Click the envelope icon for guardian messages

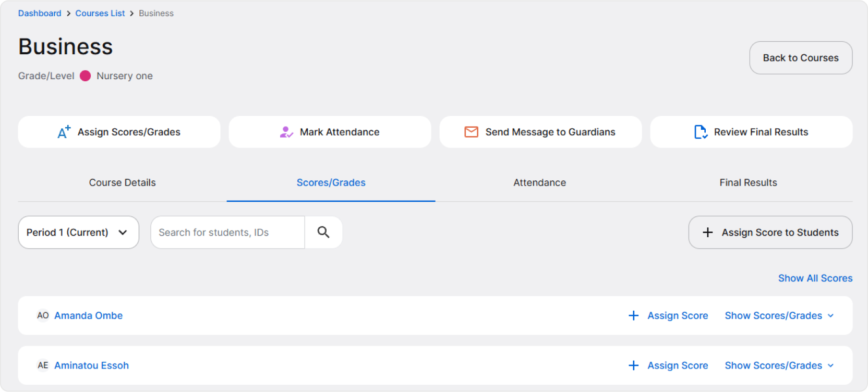tap(471, 132)
